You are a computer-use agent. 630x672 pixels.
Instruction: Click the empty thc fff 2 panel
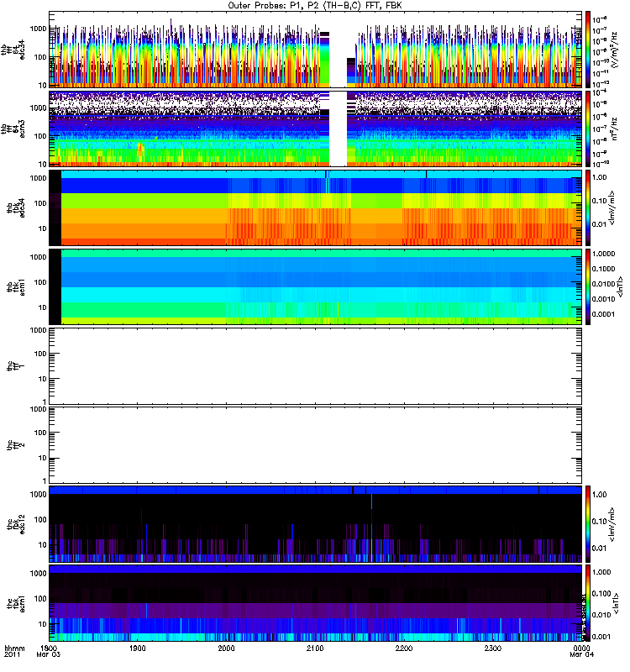[x=316, y=445]
